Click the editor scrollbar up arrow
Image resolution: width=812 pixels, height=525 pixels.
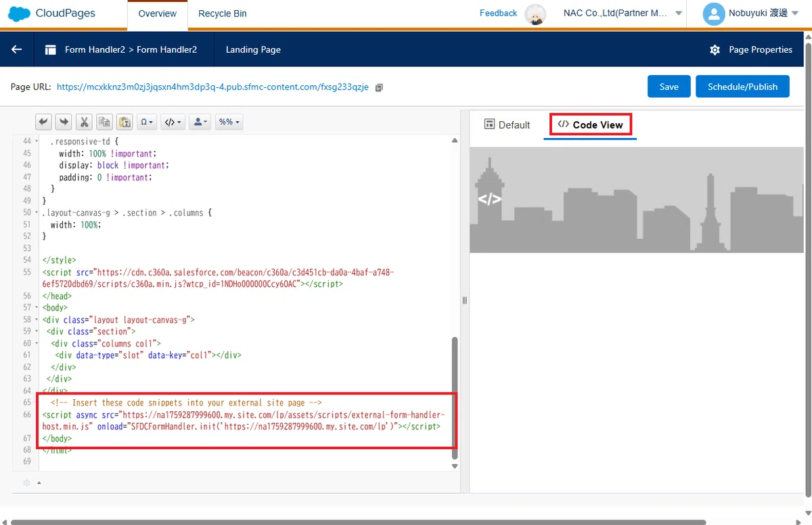(x=455, y=140)
